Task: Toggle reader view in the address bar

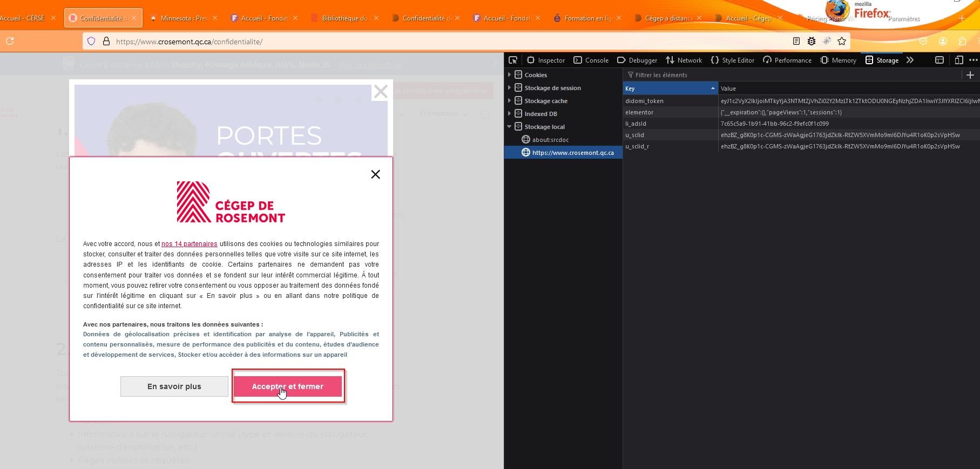Action: tap(796, 41)
